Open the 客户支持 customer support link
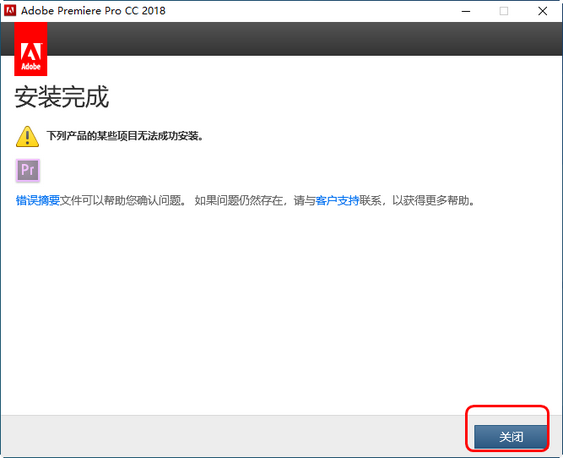Viewport: 565px width, 461px height. coord(337,200)
